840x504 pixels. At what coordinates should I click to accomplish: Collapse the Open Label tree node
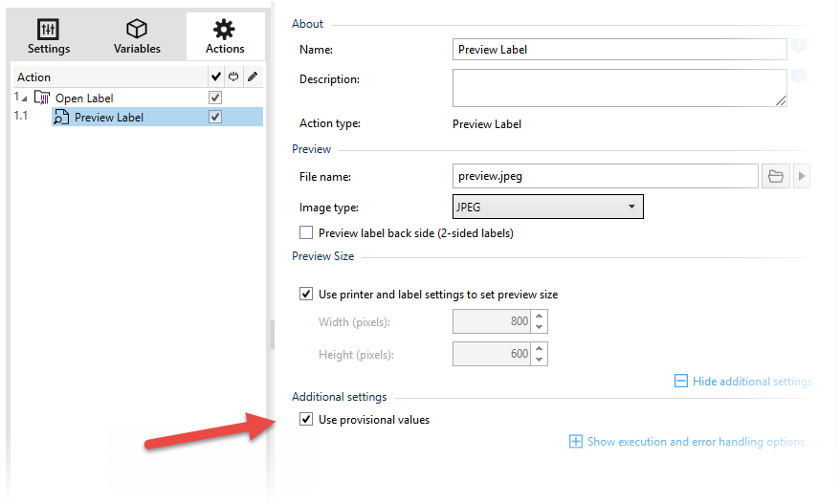(24, 99)
